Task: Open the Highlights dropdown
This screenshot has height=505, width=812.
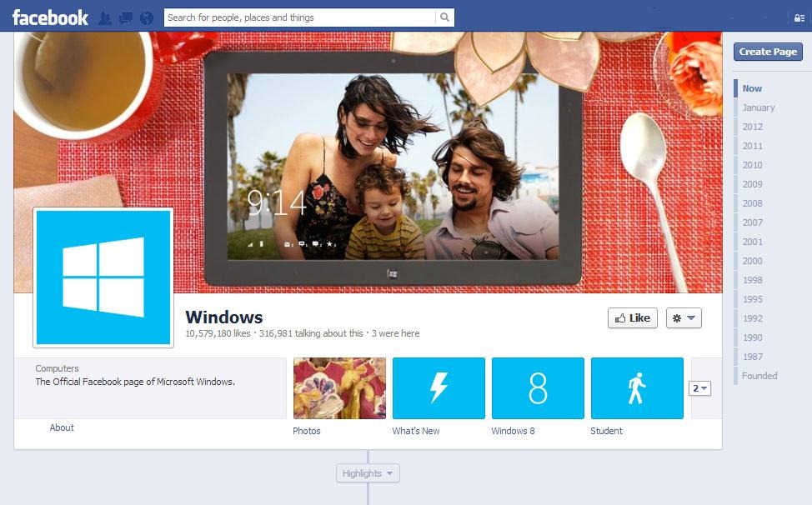Action: [368, 473]
